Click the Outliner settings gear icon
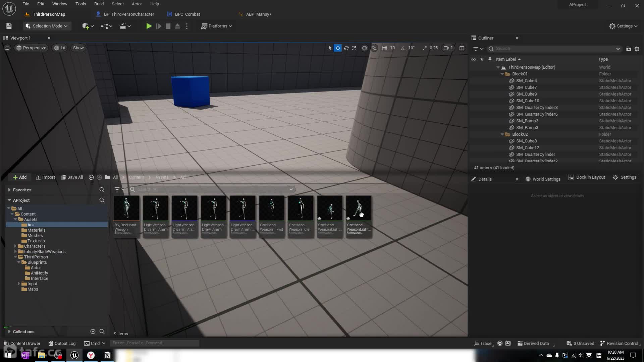This screenshot has height=362, width=644. (637, 49)
